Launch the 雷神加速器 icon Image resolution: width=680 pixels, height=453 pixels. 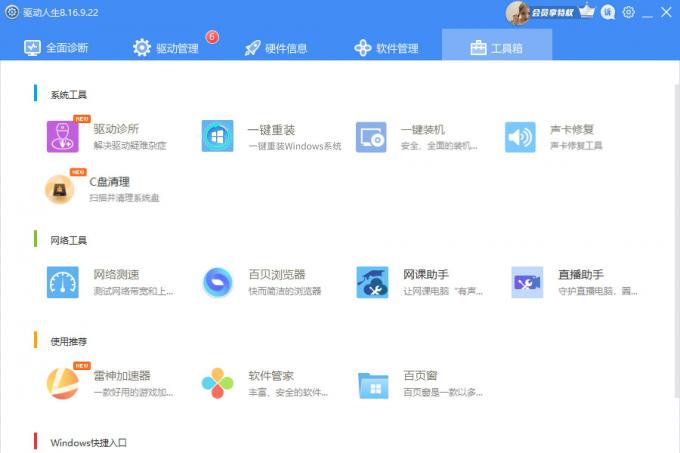63,383
